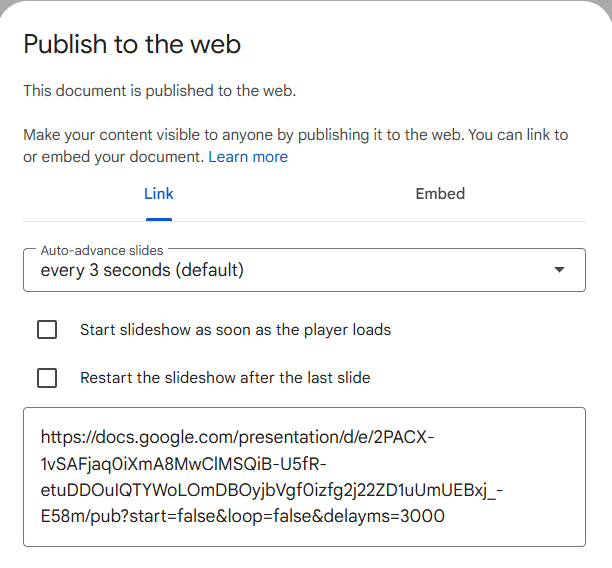
Task: Click the 'Auto-advance slides' field label
Action: [x=102, y=250]
